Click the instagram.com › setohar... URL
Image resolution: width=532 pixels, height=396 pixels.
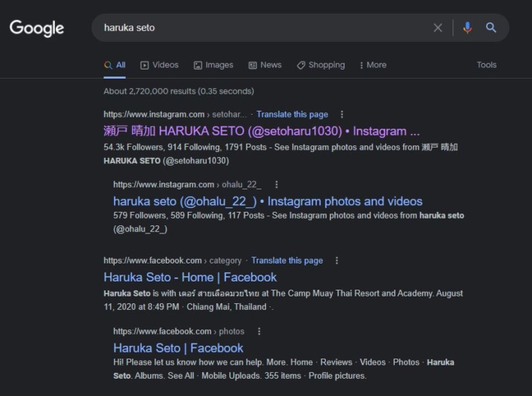pyautogui.click(x=175, y=115)
